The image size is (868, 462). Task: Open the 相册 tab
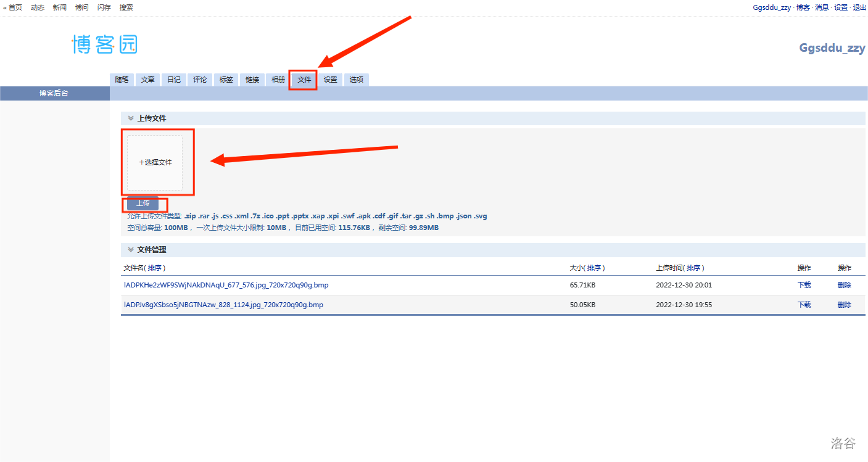278,80
